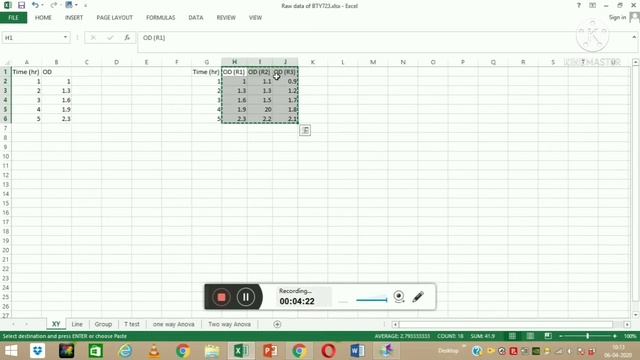The image size is (640, 360).
Task: Adjust the recorder volume slider
Action: coord(371,300)
